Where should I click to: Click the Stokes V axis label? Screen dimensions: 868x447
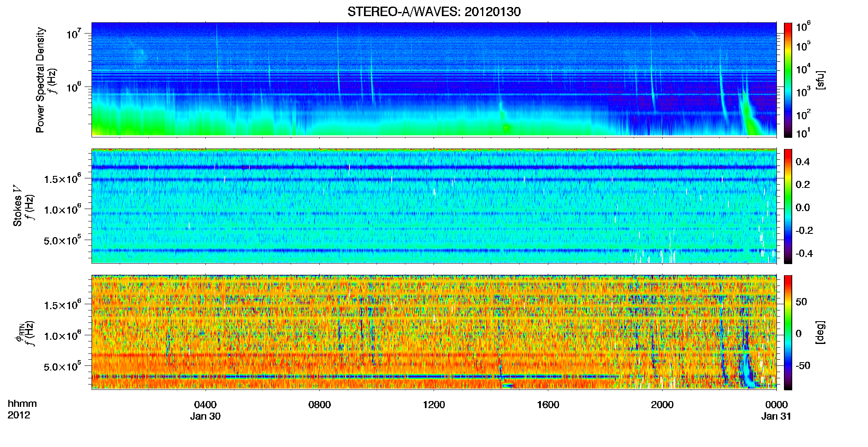tap(18, 206)
